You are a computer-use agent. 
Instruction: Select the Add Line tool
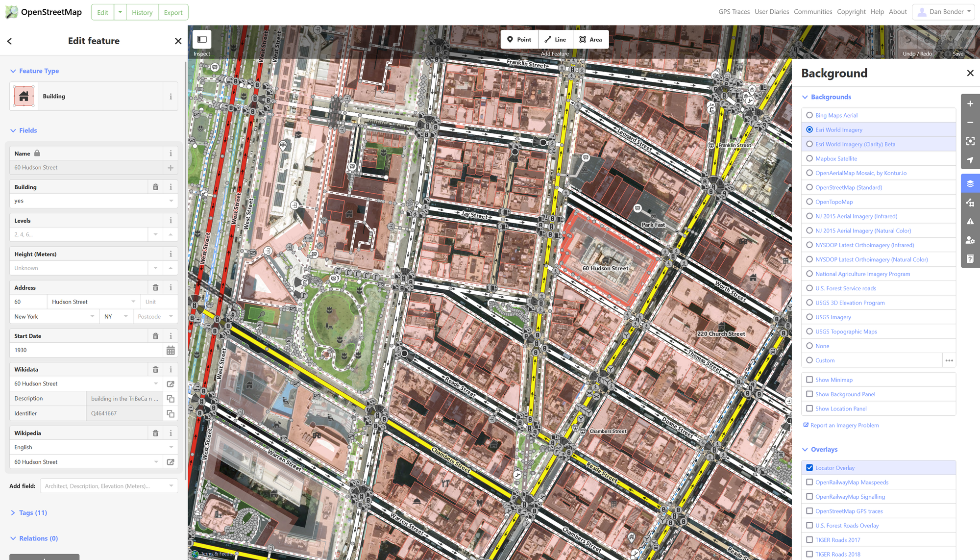tap(555, 39)
